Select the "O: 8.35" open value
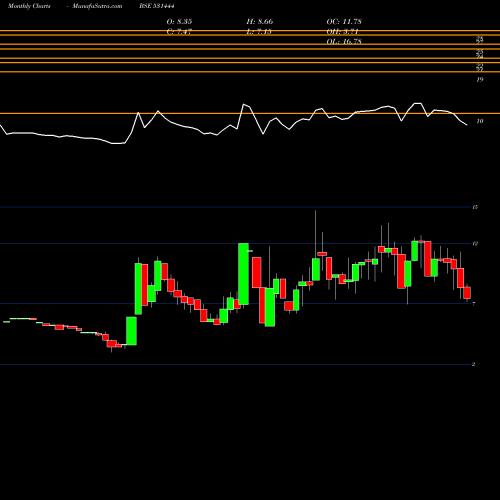 [179, 22]
